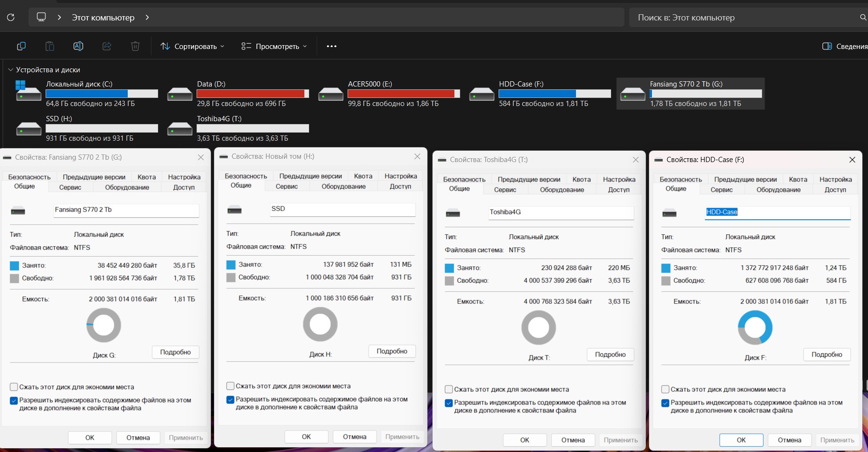
Task: Click the paste clipboard icon
Action: pyautogui.click(x=49, y=46)
